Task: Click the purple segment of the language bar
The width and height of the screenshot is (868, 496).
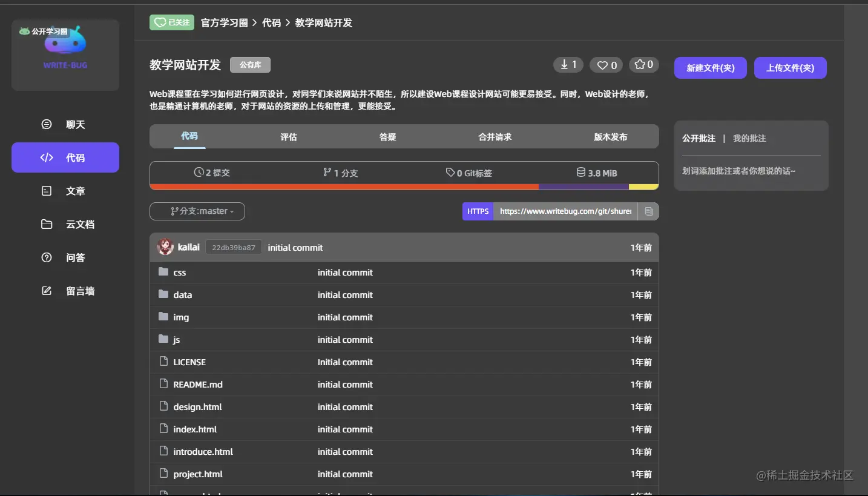Action: [584, 187]
